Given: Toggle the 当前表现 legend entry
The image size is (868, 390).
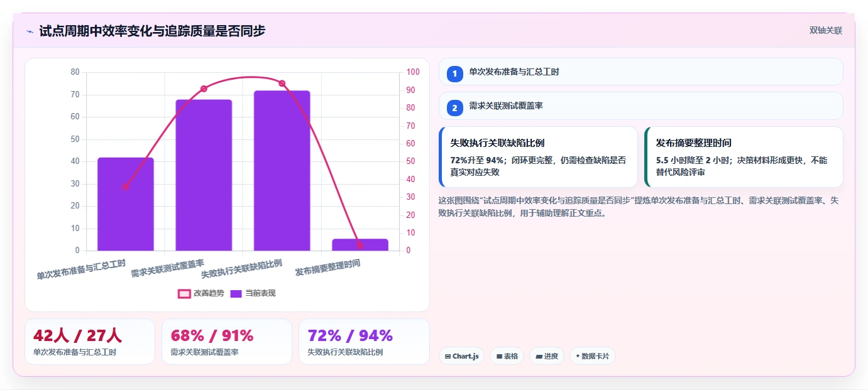Looking at the screenshot, I should pyautogui.click(x=253, y=293).
